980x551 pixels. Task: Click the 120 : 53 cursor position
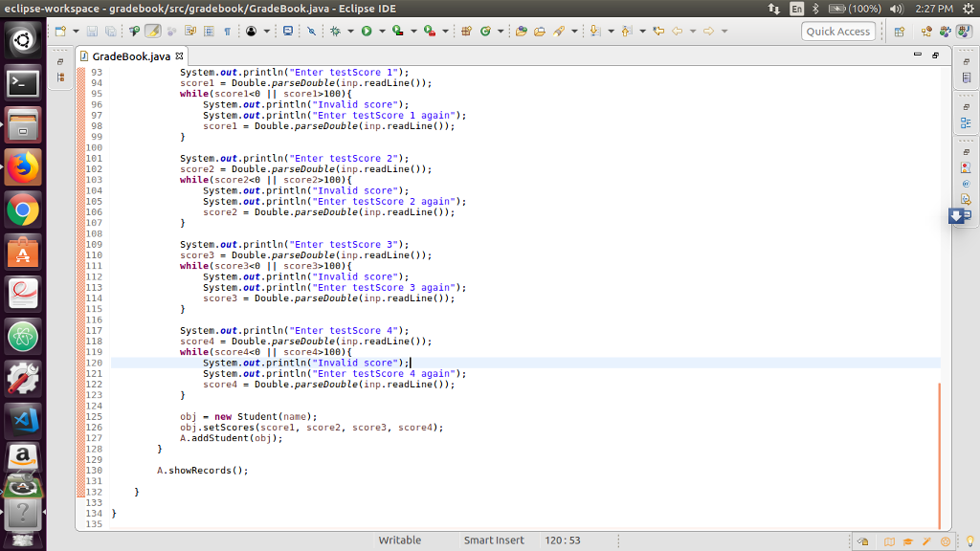pos(563,540)
